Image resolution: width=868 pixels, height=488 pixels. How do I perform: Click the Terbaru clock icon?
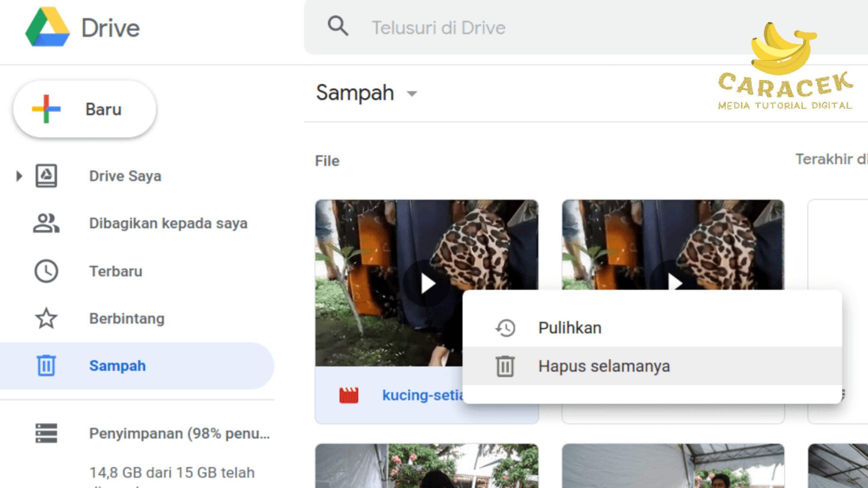(46, 271)
